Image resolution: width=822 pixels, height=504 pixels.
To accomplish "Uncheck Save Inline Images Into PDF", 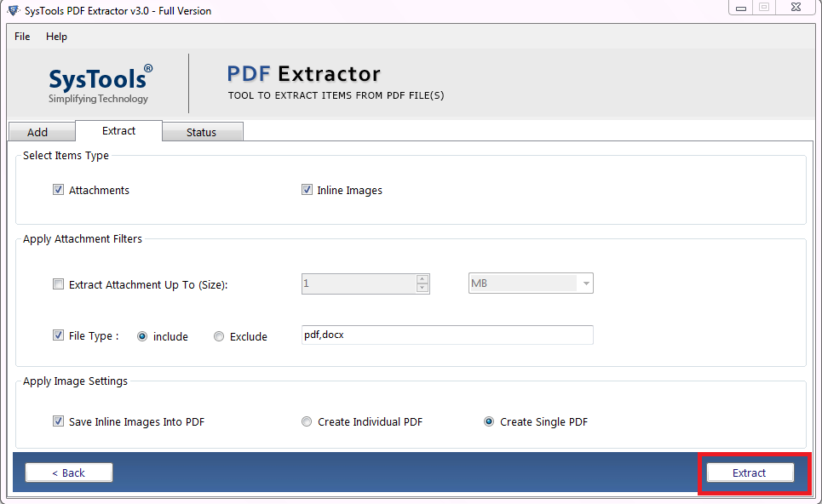I will (58, 421).
